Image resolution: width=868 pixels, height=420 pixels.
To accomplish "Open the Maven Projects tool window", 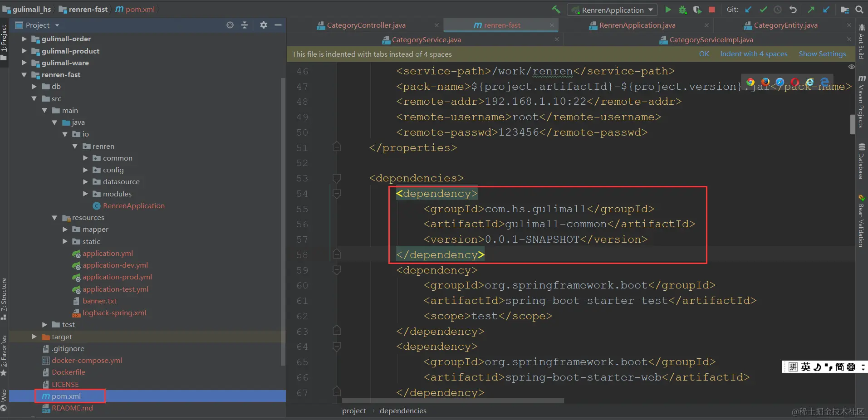I will point(862,102).
